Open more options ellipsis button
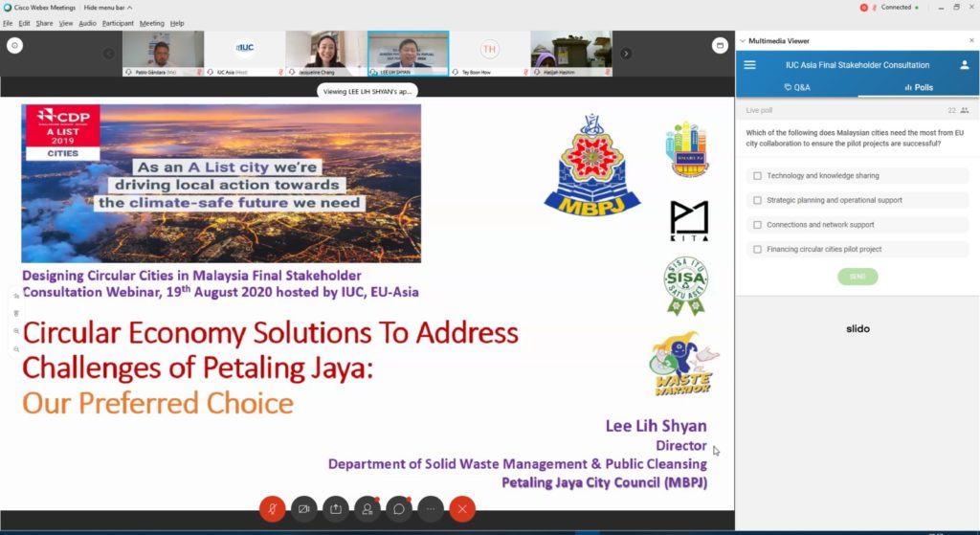 pos(431,509)
